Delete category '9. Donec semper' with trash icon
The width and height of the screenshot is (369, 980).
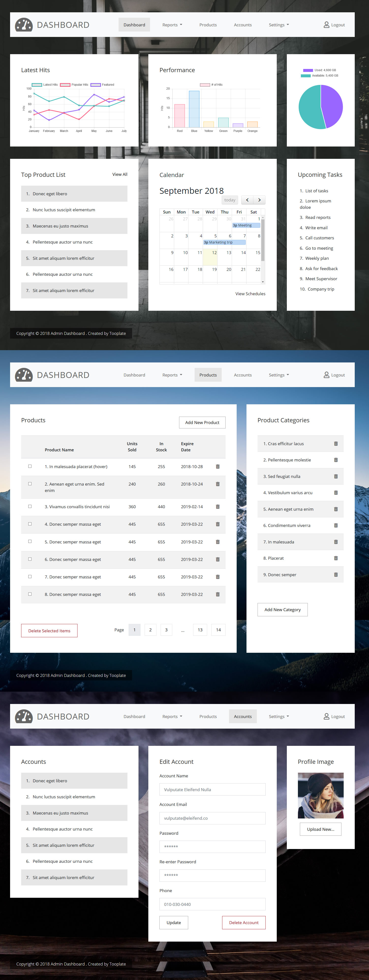click(336, 574)
